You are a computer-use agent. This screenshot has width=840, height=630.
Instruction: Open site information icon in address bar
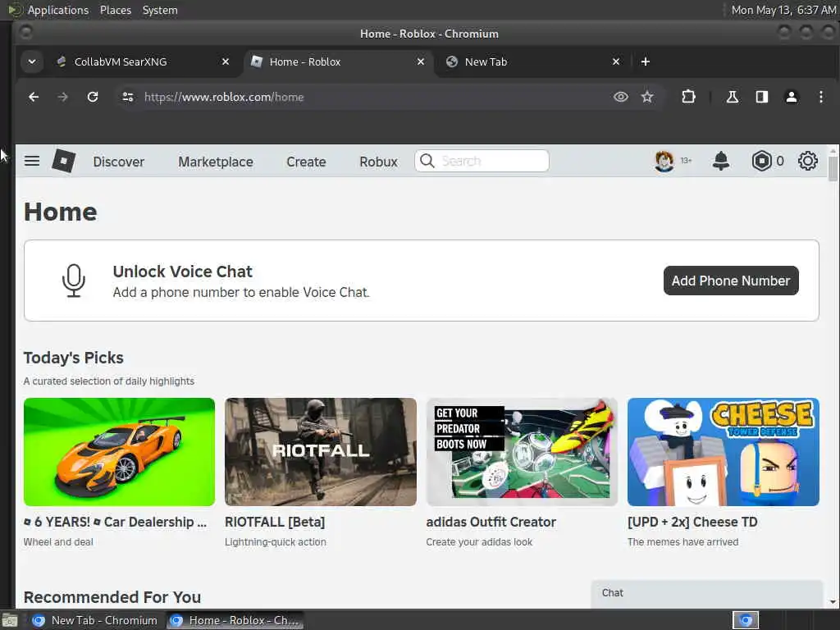click(127, 97)
